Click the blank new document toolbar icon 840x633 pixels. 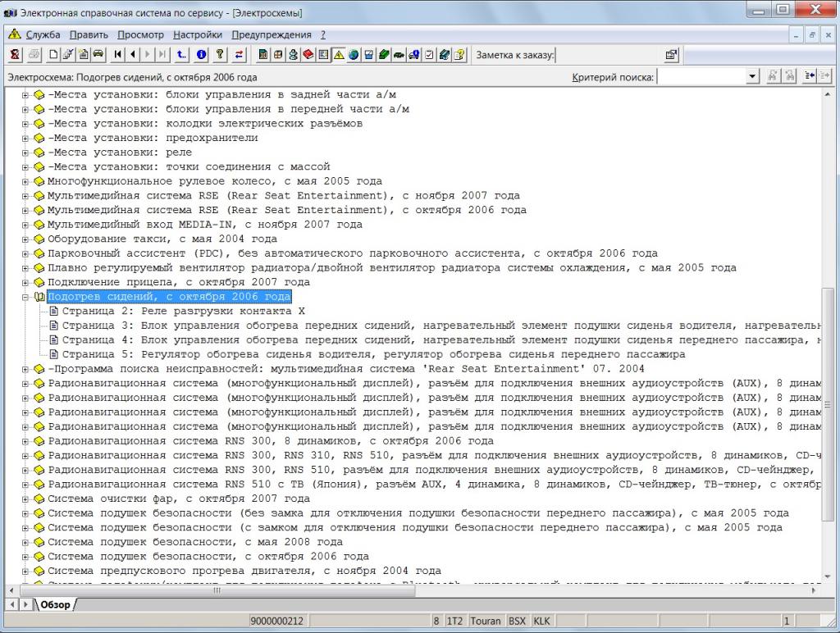click(x=53, y=55)
